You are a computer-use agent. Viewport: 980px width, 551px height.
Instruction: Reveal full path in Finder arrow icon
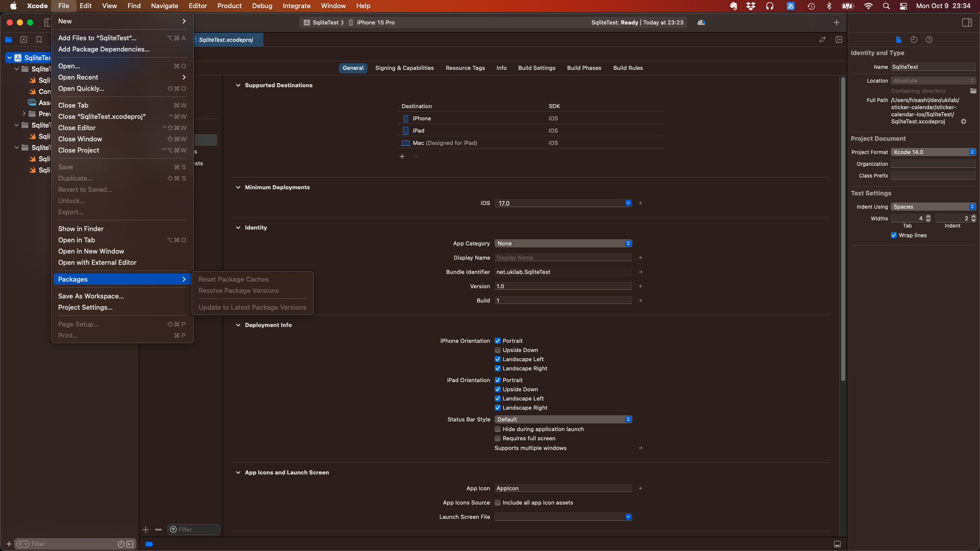[x=964, y=121]
